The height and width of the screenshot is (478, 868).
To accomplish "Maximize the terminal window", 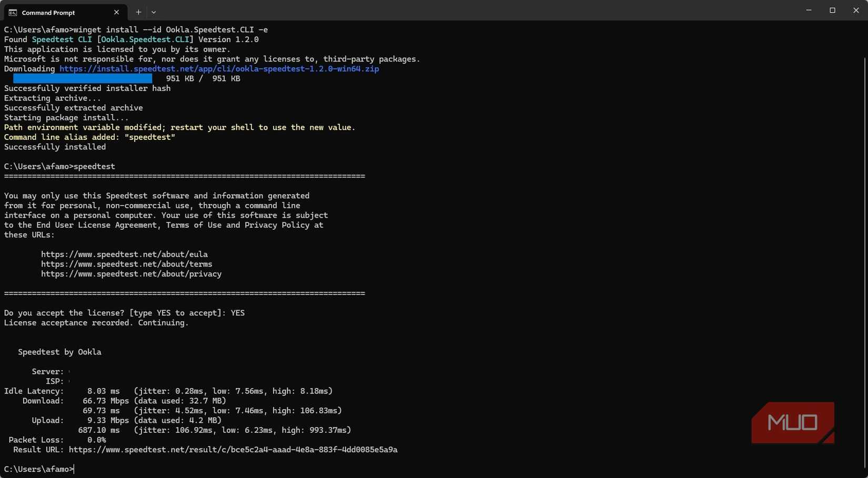I will [x=832, y=10].
